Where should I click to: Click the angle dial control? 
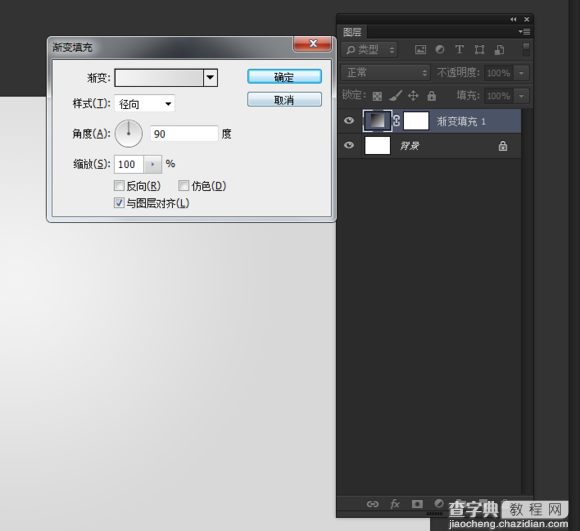[x=129, y=133]
